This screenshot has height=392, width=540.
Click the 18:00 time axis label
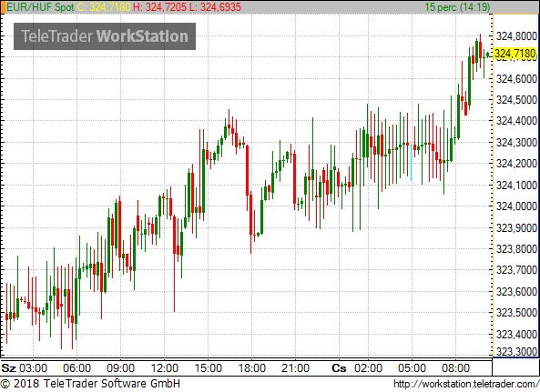point(251,368)
